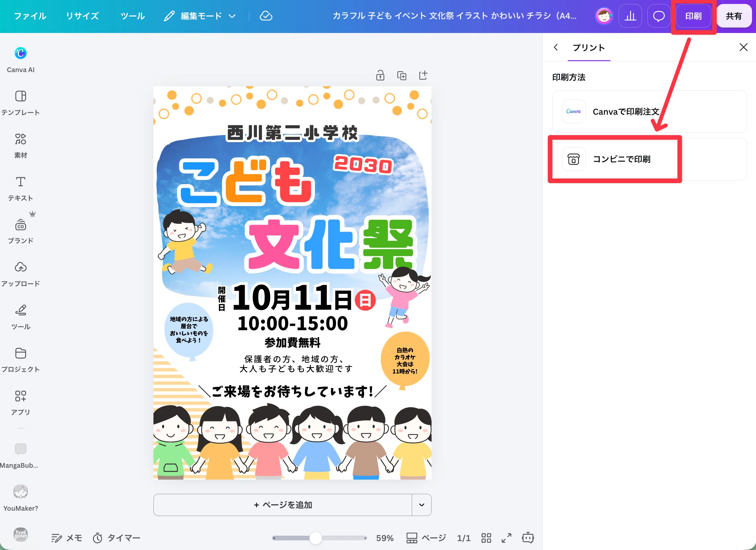Lock the page using padlock icon

(380, 76)
